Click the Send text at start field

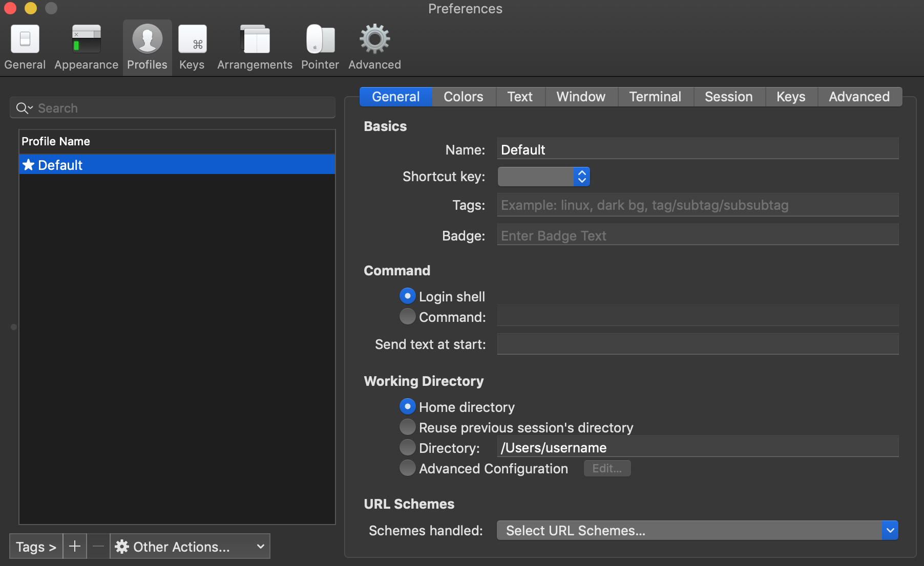pyautogui.click(x=698, y=344)
